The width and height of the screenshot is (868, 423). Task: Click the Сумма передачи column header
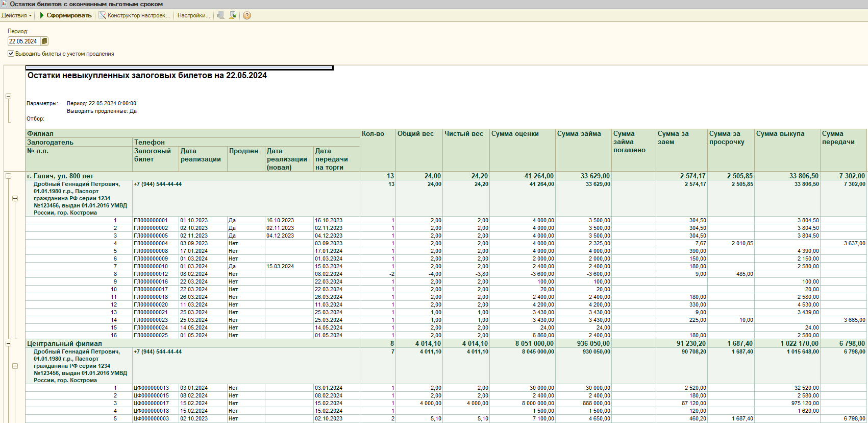844,150
